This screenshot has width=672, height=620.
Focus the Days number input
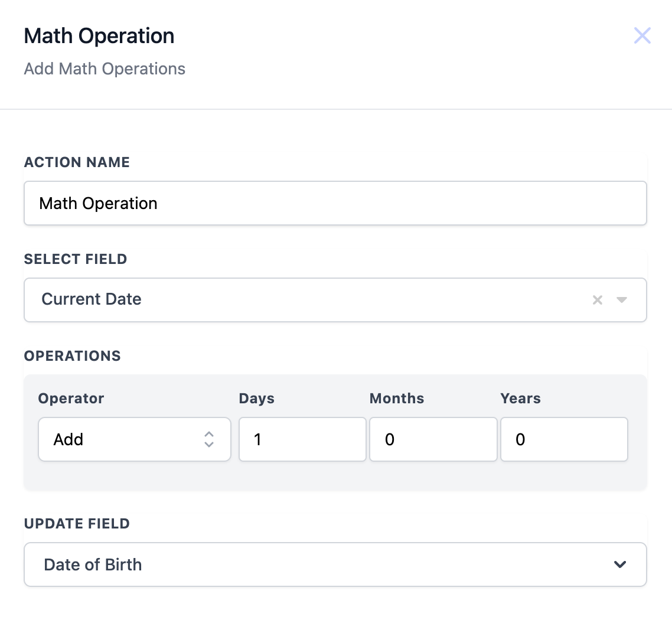(302, 439)
